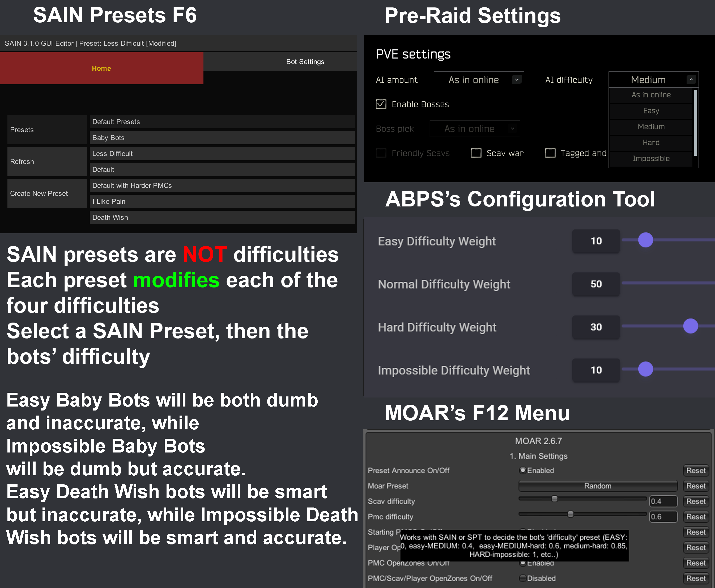Click the Pmc difficulty slider handle
This screenshot has width=715, height=588.
(x=571, y=514)
